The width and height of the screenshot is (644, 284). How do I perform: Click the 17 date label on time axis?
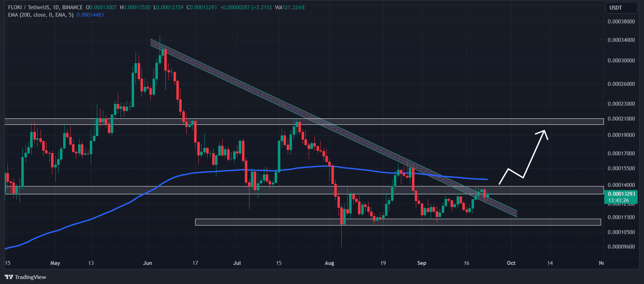195,263
